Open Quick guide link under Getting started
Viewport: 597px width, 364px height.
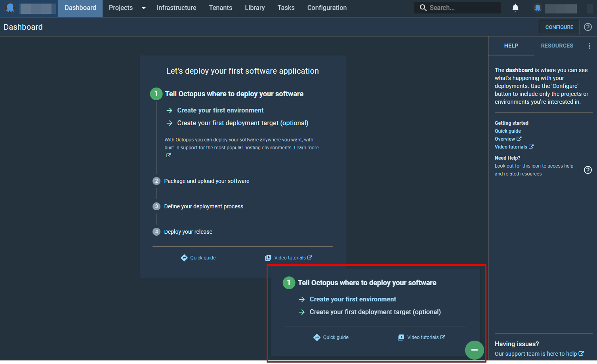click(x=508, y=131)
